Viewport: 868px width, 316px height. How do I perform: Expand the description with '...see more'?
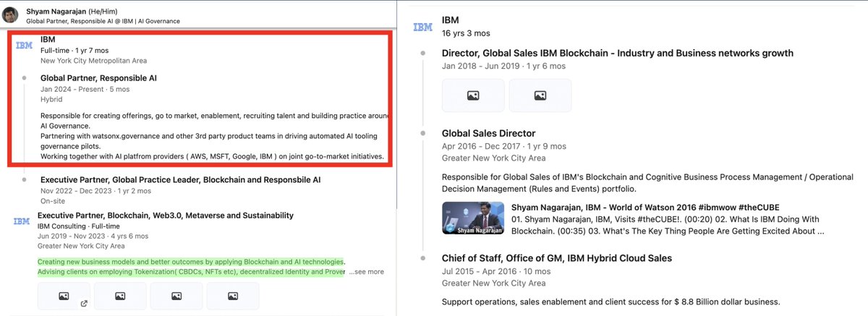click(366, 272)
